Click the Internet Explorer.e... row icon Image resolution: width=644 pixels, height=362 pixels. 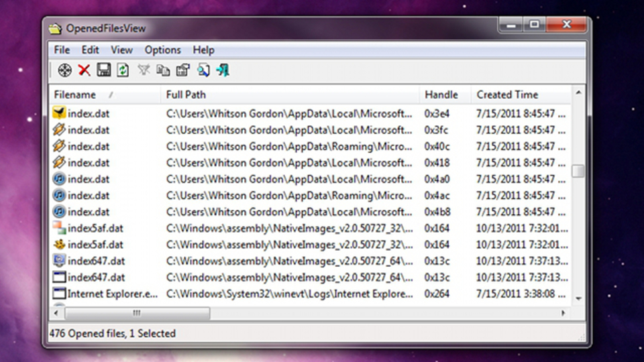(x=59, y=294)
